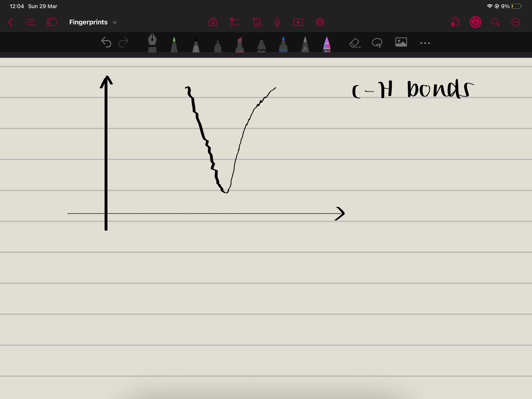Start an audio recording with the microphone
532x399 pixels.
pyautogui.click(x=277, y=22)
